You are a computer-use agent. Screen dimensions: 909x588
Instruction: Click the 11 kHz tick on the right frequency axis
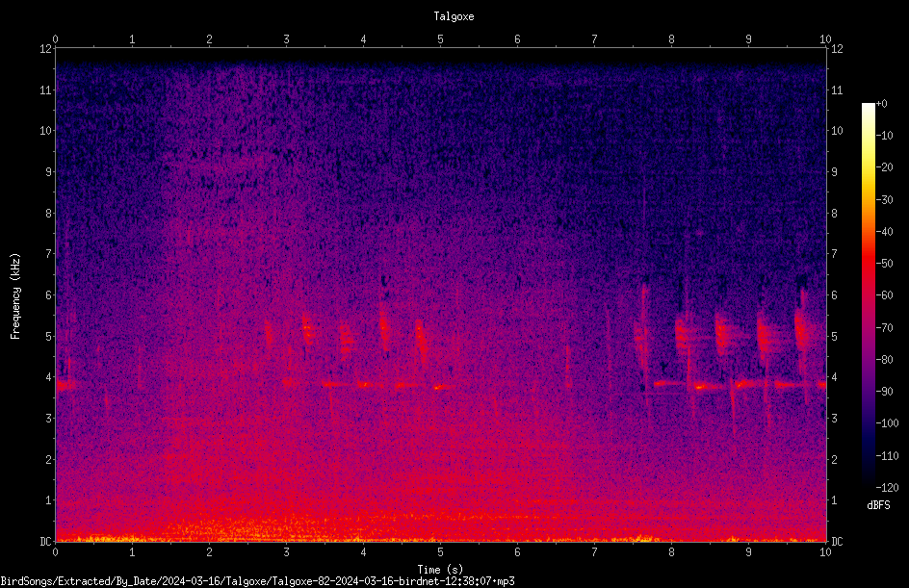coord(837,89)
